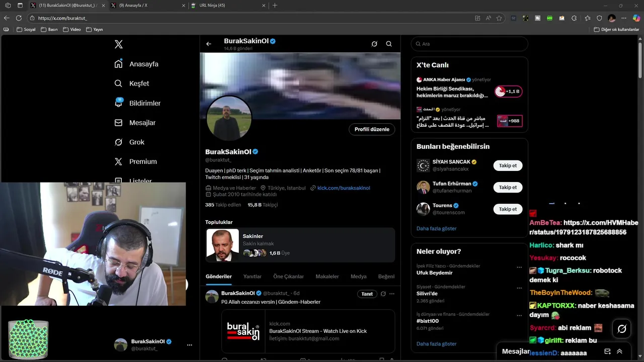Open the profile avatar picture
The image size is (644, 362).
[229, 119]
